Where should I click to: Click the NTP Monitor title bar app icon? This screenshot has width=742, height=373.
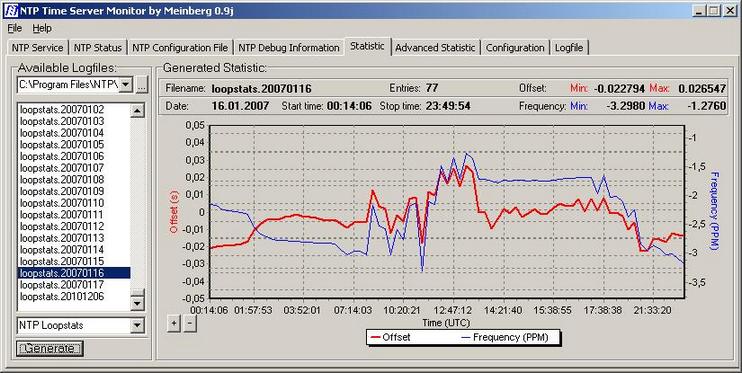pos(10,10)
